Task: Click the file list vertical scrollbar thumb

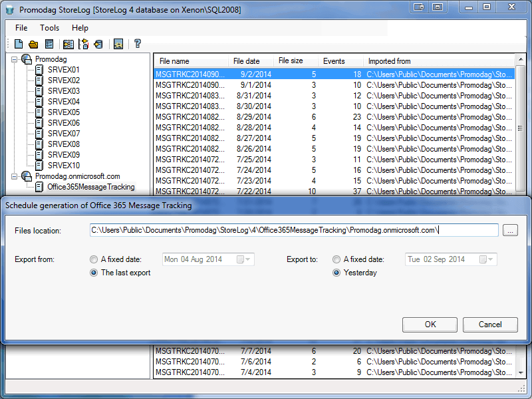Action: (x=521, y=128)
